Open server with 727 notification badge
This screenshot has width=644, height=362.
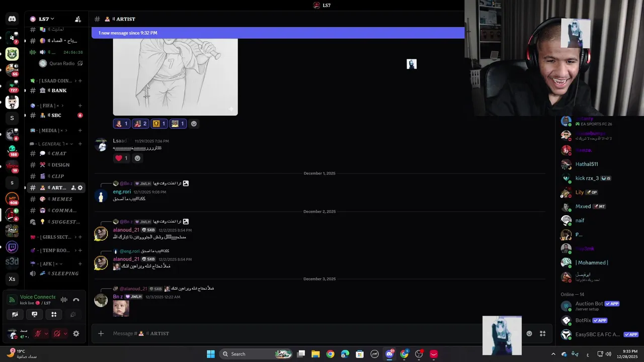point(12,86)
